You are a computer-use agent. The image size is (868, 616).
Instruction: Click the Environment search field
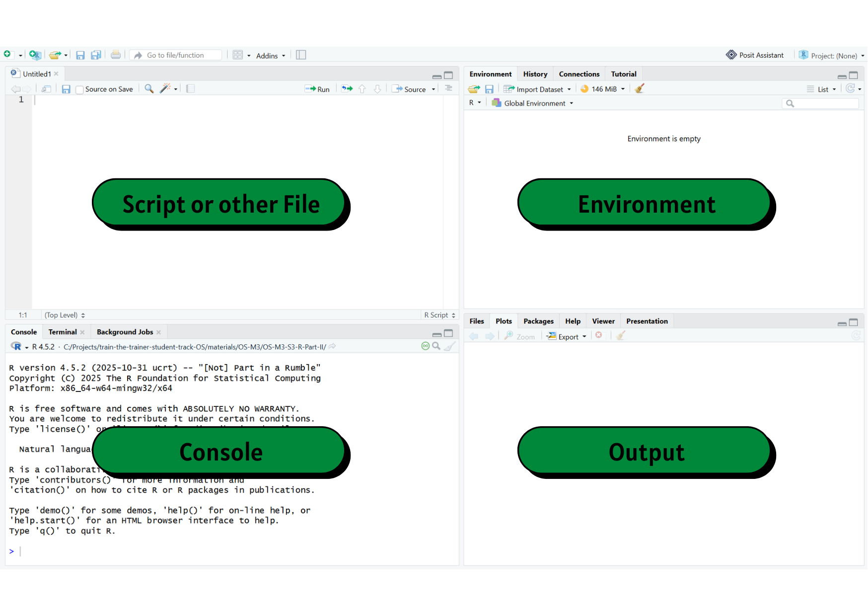point(820,103)
